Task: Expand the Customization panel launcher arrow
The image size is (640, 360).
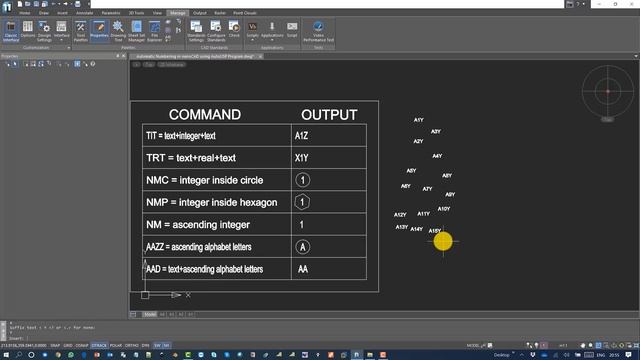Action: coord(69,48)
